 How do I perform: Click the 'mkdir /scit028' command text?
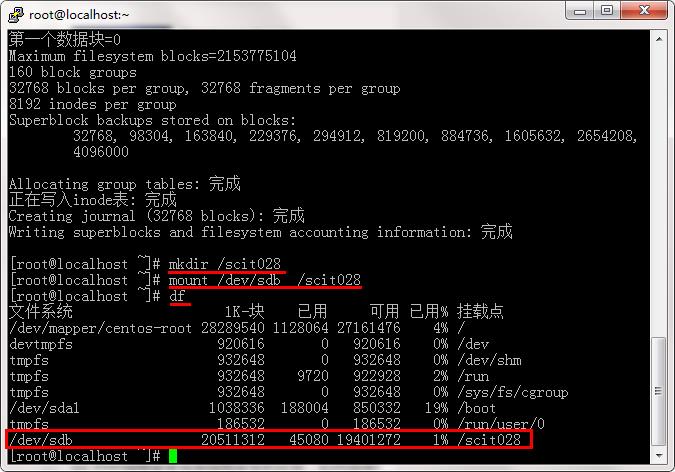tap(225, 264)
